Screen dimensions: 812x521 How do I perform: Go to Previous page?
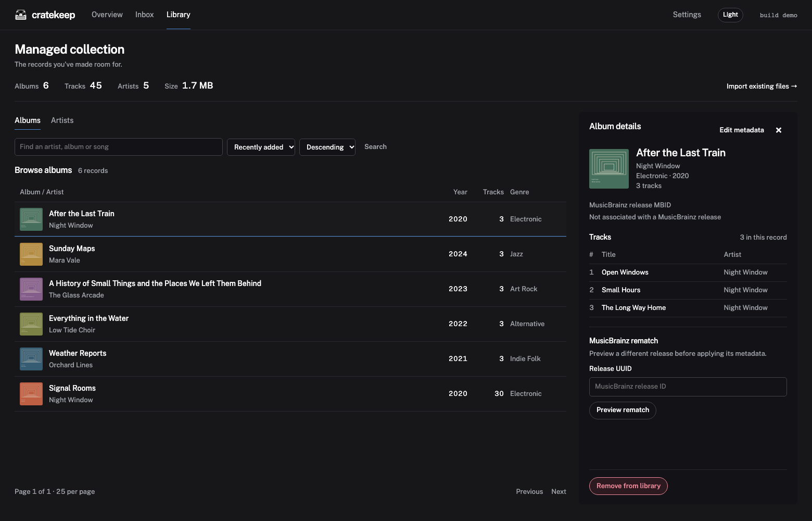point(529,492)
